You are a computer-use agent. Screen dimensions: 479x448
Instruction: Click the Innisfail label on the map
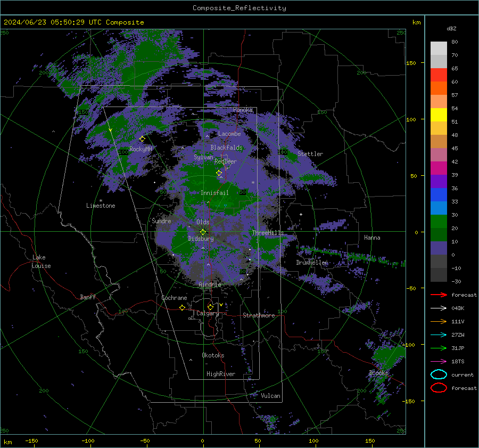(214, 193)
